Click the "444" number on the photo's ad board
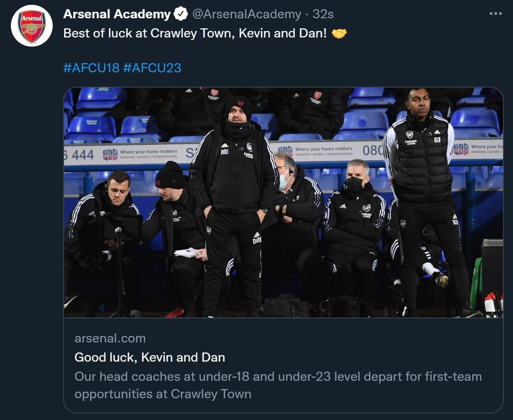513x420 pixels. [x=80, y=155]
